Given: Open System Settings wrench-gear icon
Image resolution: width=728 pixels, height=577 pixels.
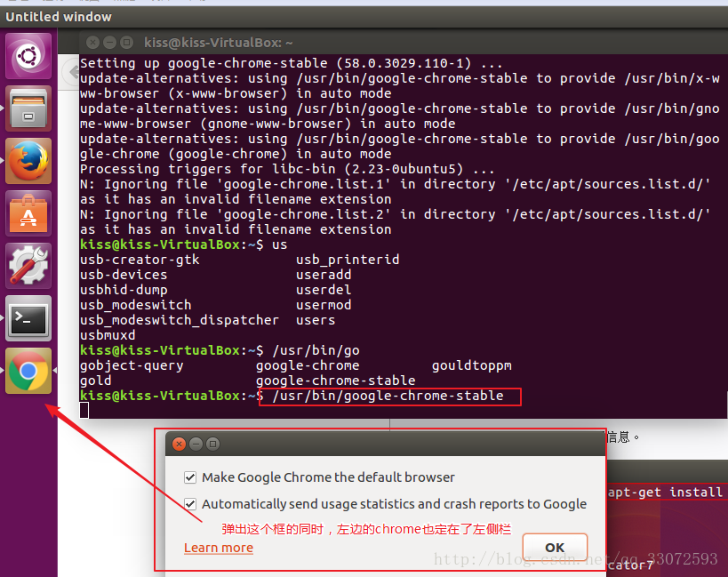Looking at the screenshot, I should (28, 266).
